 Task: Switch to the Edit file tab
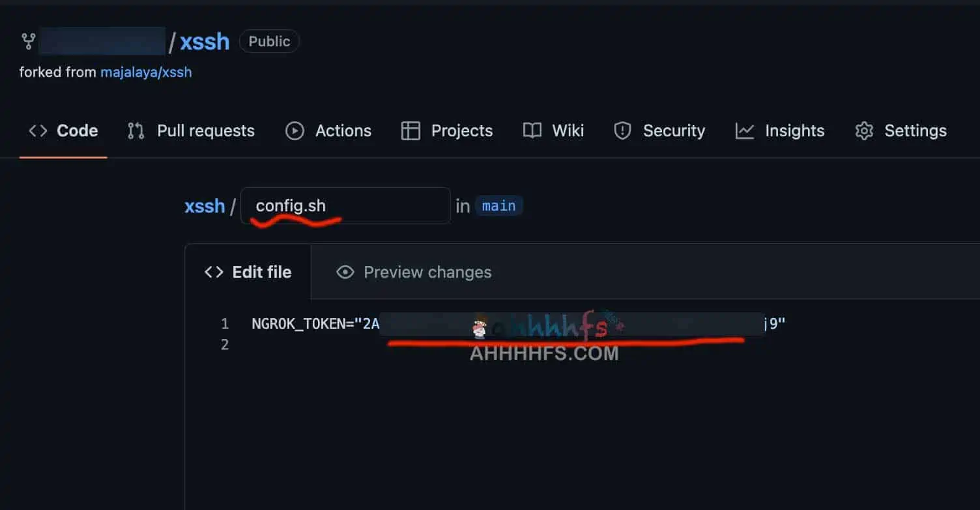248,272
